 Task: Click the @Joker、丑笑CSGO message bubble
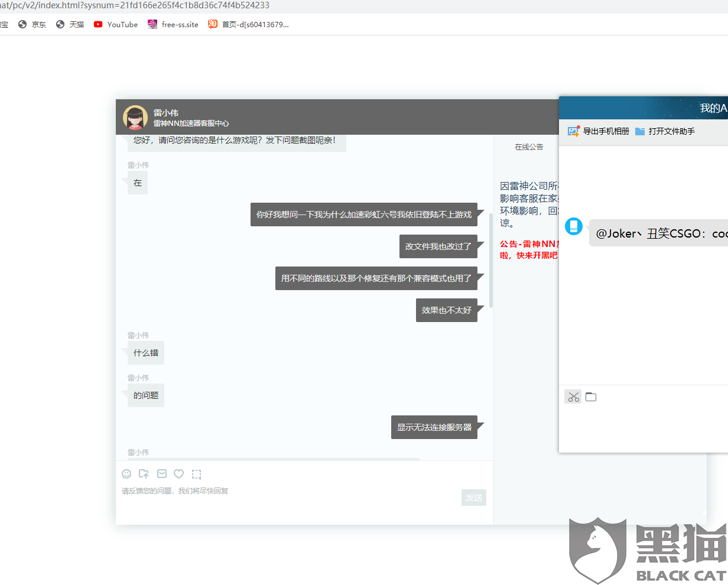658,233
